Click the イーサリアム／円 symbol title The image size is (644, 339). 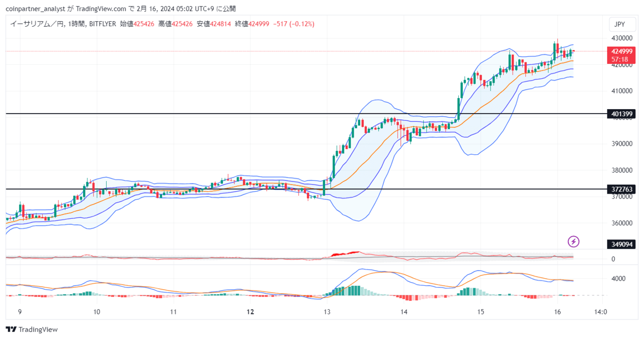37,24
